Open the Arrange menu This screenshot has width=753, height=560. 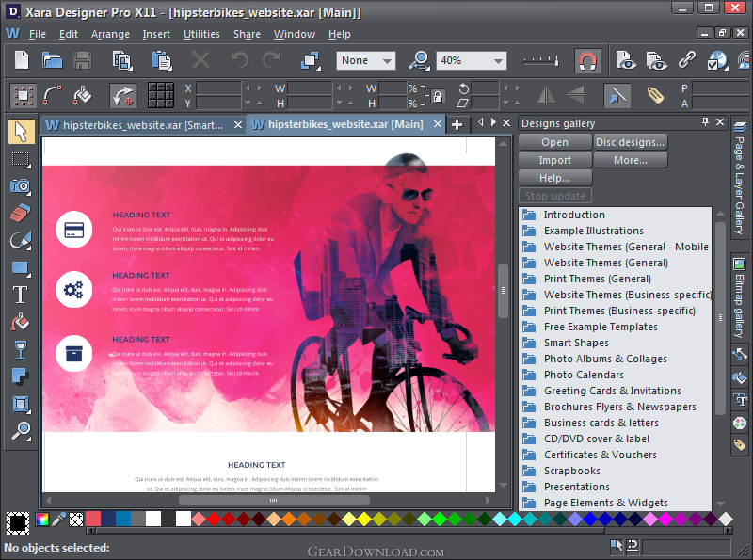pos(110,34)
